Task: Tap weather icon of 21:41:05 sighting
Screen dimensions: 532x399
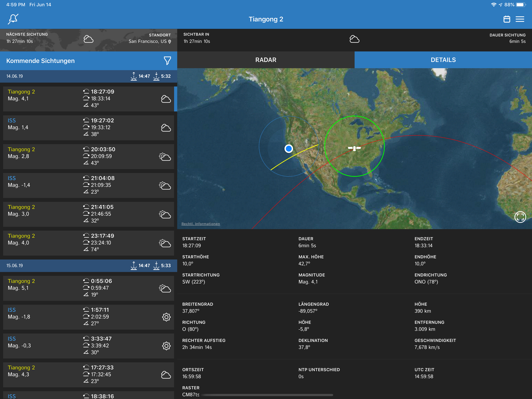Action: pos(165,215)
